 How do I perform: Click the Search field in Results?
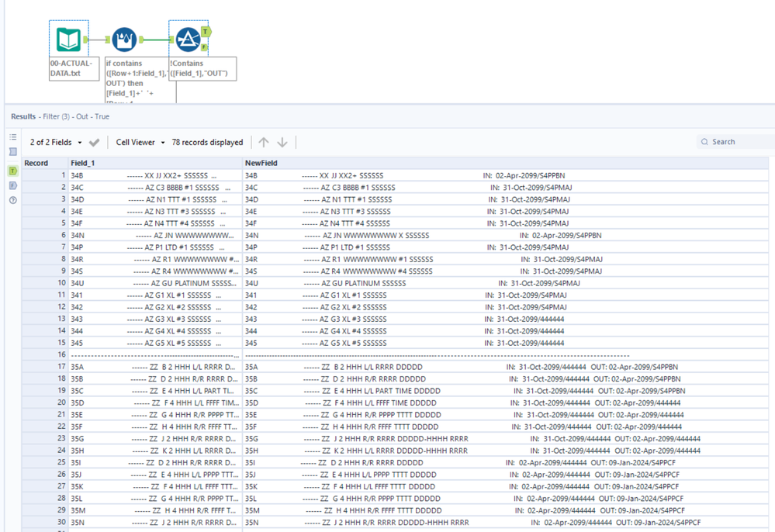coord(735,142)
